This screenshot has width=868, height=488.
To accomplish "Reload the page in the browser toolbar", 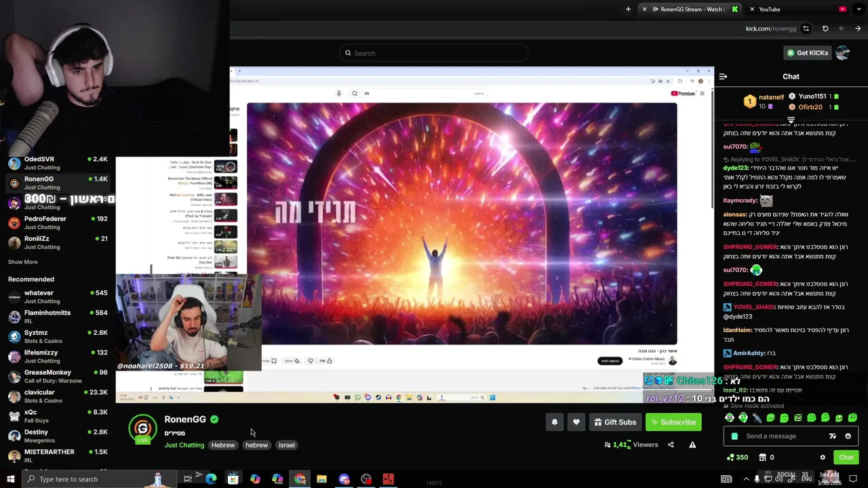I will tap(825, 28).
